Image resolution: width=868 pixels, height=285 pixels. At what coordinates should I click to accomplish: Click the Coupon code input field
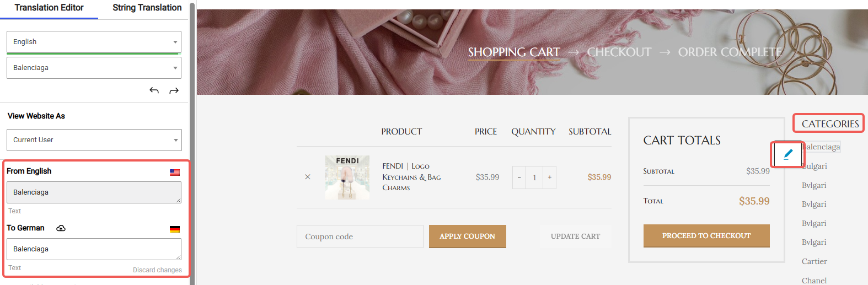[x=360, y=236]
